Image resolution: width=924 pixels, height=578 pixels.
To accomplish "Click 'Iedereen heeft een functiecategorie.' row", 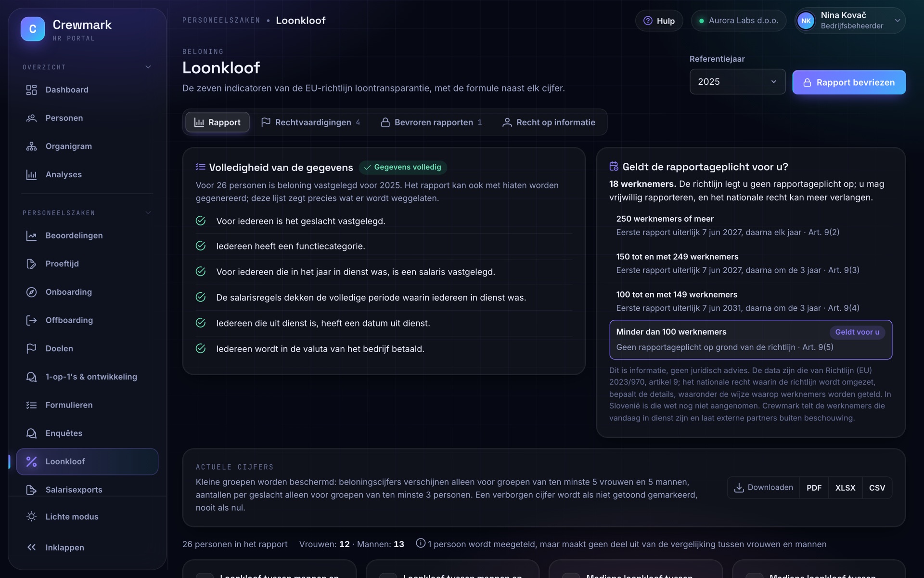I will pyautogui.click(x=384, y=246).
